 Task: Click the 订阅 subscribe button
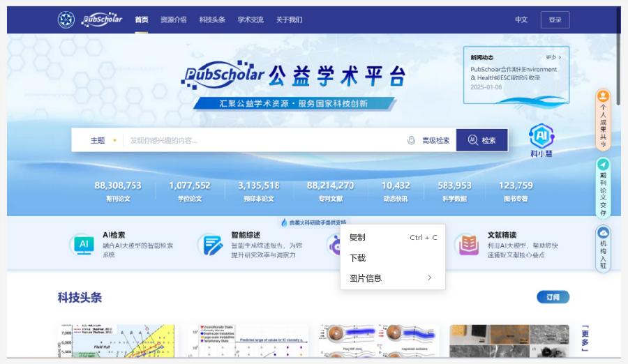[553, 297]
